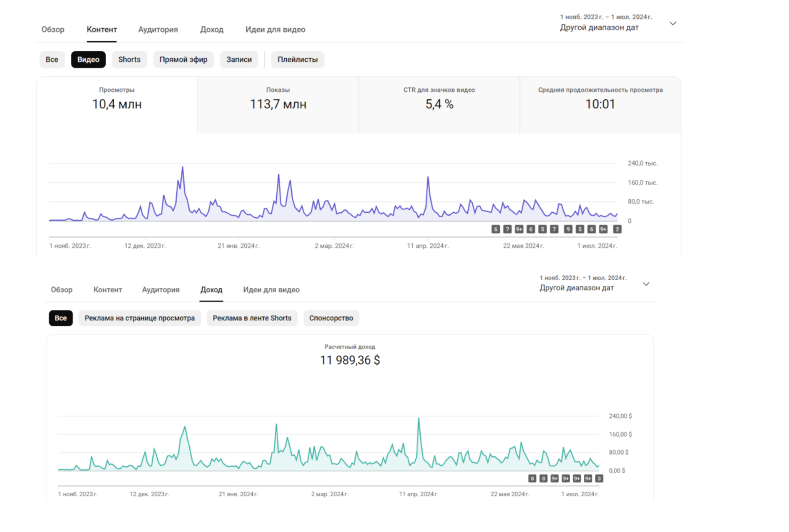This screenshot has width=789, height=532.
Task: Filter content by Прямой эфир
Action: (183, 60)
